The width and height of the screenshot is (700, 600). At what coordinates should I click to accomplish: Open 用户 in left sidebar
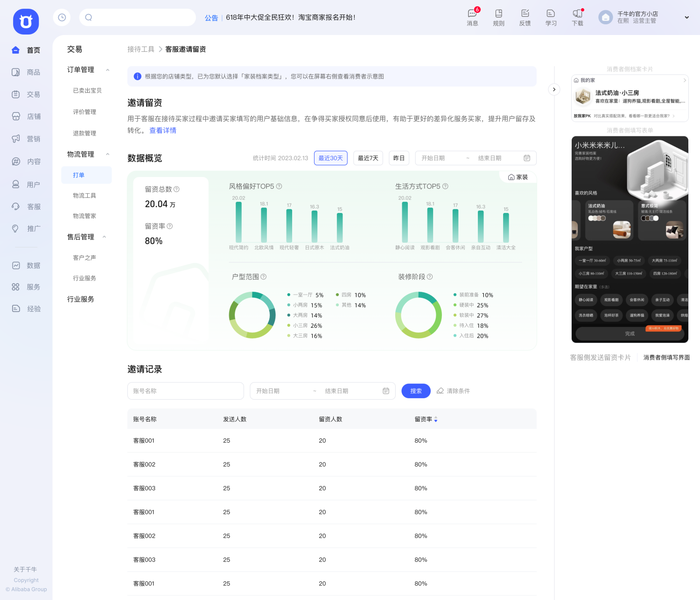click(26, 184)
